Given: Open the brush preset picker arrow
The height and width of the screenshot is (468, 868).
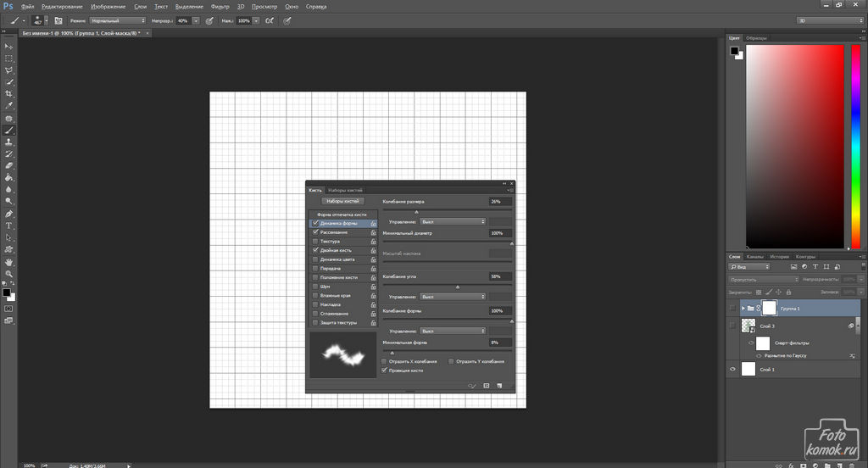Looking at the screenshot, I should [x=46, y=20].
